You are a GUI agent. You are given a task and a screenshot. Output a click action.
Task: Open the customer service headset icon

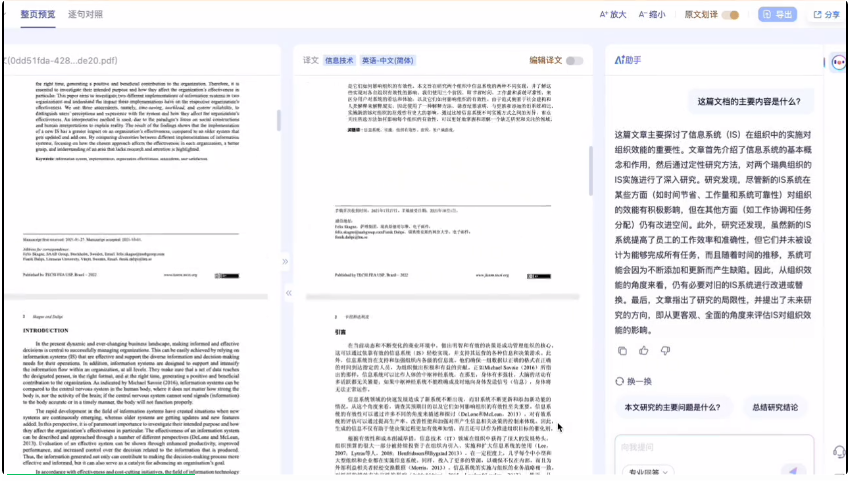click(x=839, y=451)
